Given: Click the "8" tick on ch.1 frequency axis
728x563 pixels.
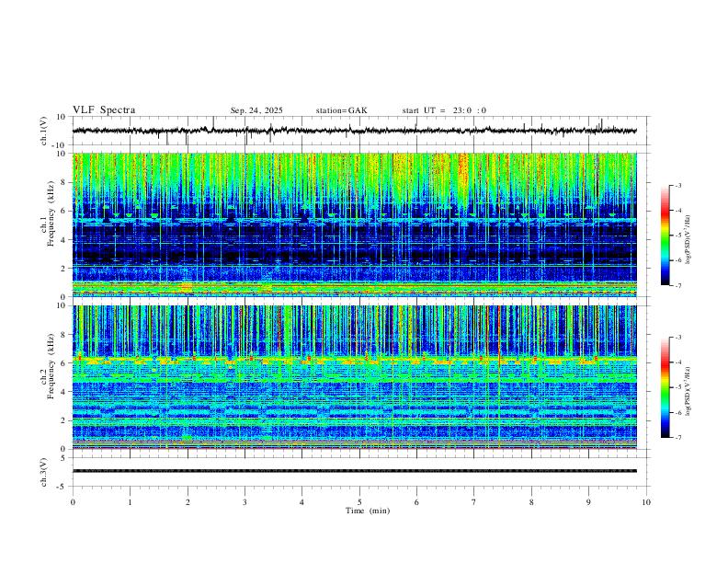Looking at the screenshot, I should pyautogui.click(x=64, y=182).
